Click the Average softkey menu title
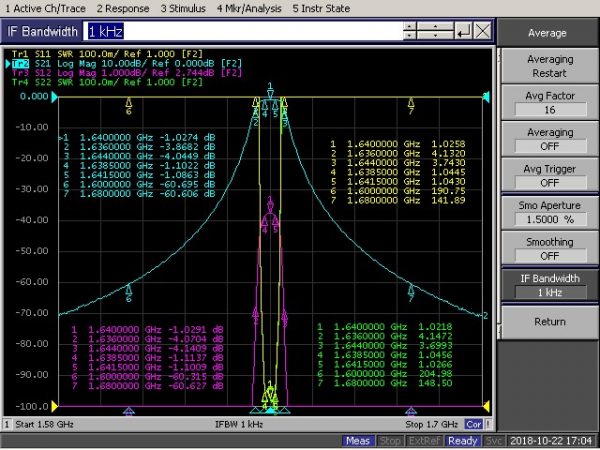This screenshot has width=600, height=450. pos(548,33)
